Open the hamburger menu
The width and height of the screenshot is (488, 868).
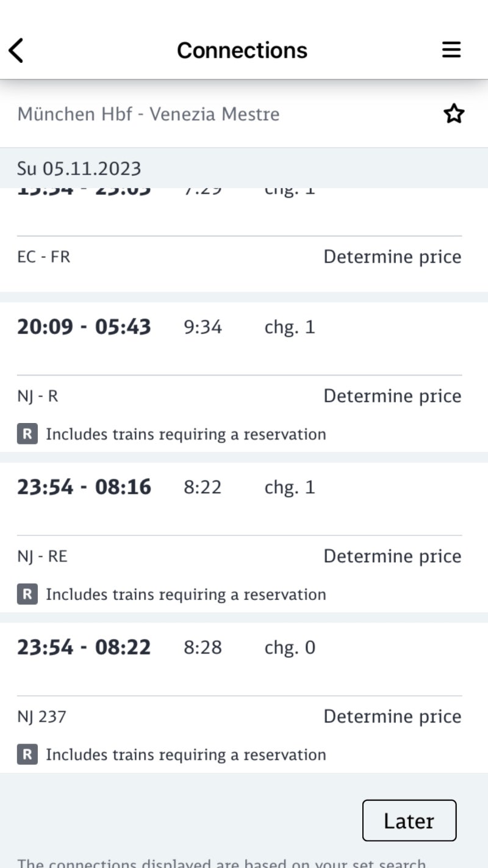pos(451,49)
